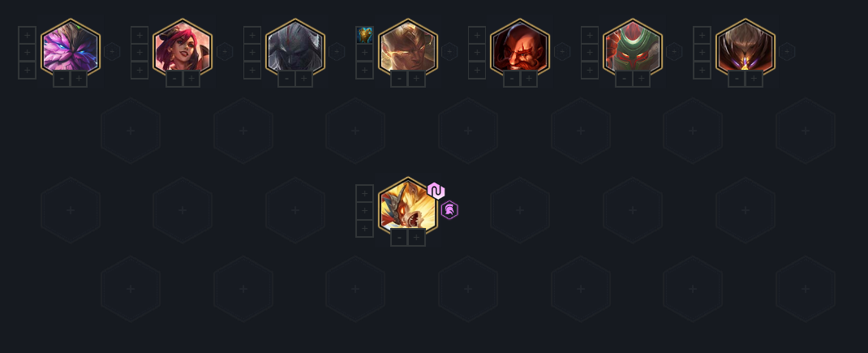Click the purple spartan helmet emblem badge
868x353 pixels.
[x=449, y=210]
